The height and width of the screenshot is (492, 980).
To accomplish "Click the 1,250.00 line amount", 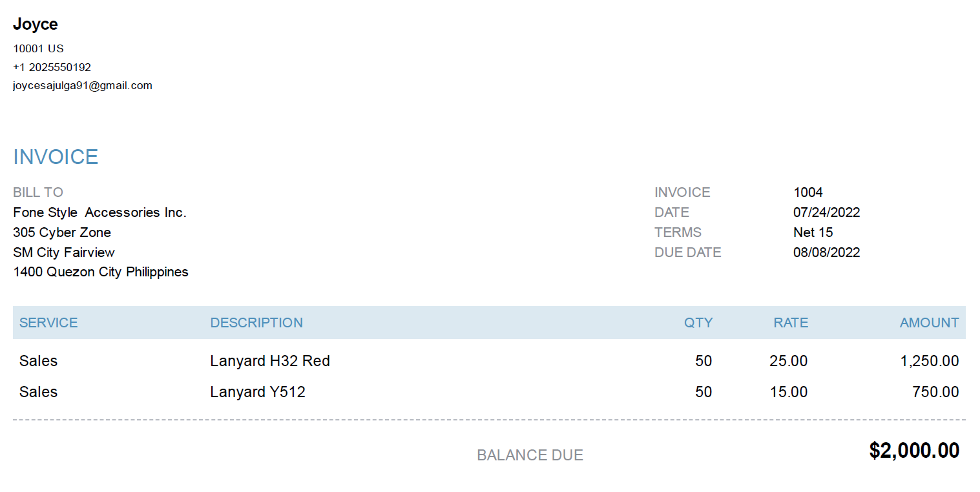I will click(x=930, y=361).
